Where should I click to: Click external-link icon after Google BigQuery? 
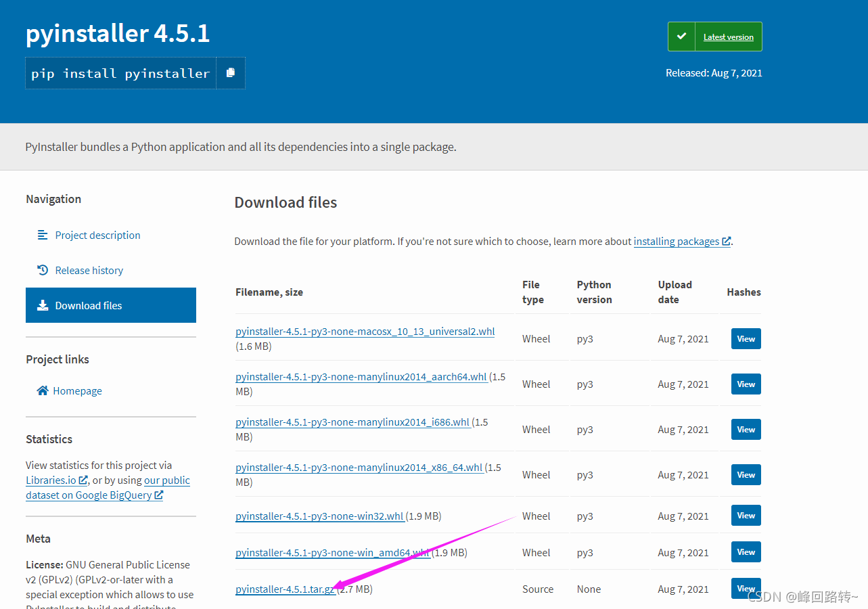point(159,495)
